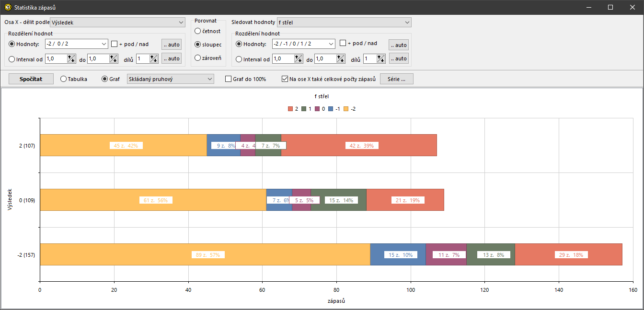644x310 pixels.
Task: Click the '21 z. 19%' bar label
Action: point(408,200)
